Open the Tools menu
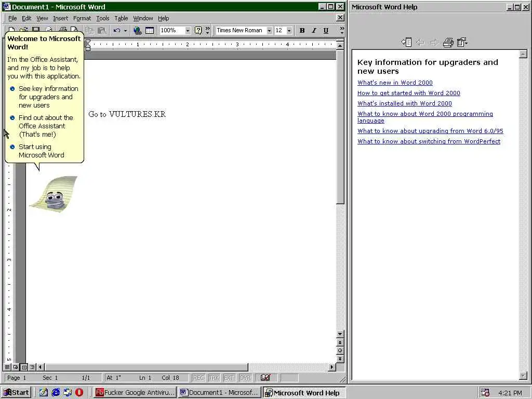 102,18
